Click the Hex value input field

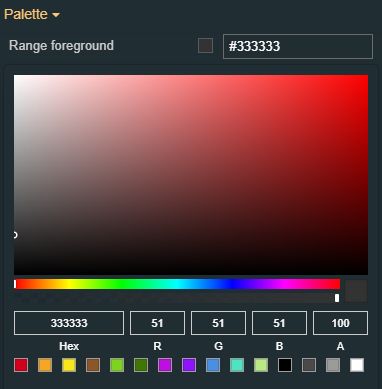point(69,323)
